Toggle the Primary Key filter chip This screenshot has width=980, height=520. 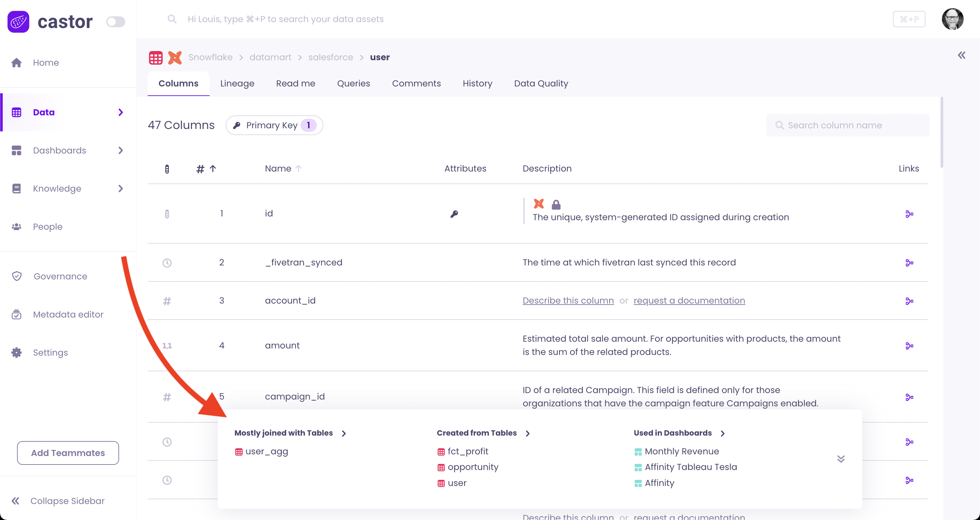[x=274, y=125]
